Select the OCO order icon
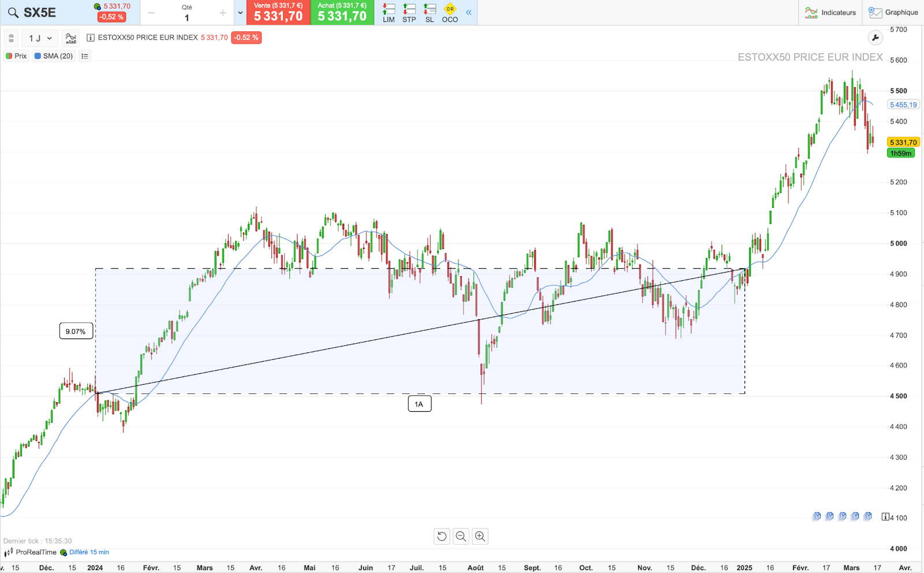The height and width of the screenshot is (573, 924). click(x=450, y=12)
